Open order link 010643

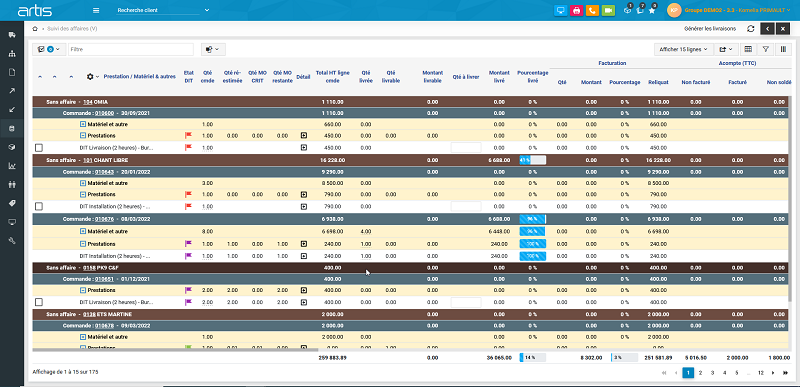(x=103, y=172)
